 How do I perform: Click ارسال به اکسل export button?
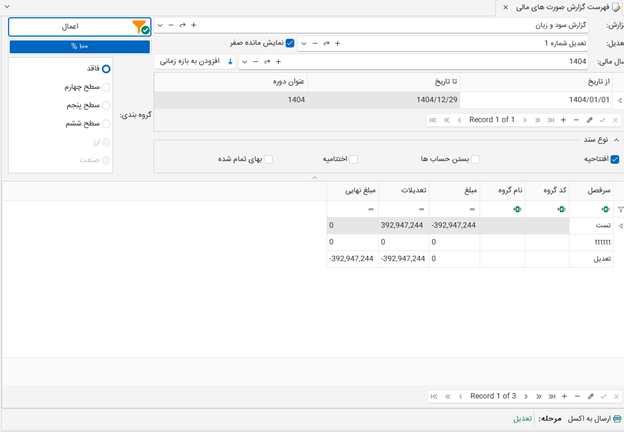595,419
